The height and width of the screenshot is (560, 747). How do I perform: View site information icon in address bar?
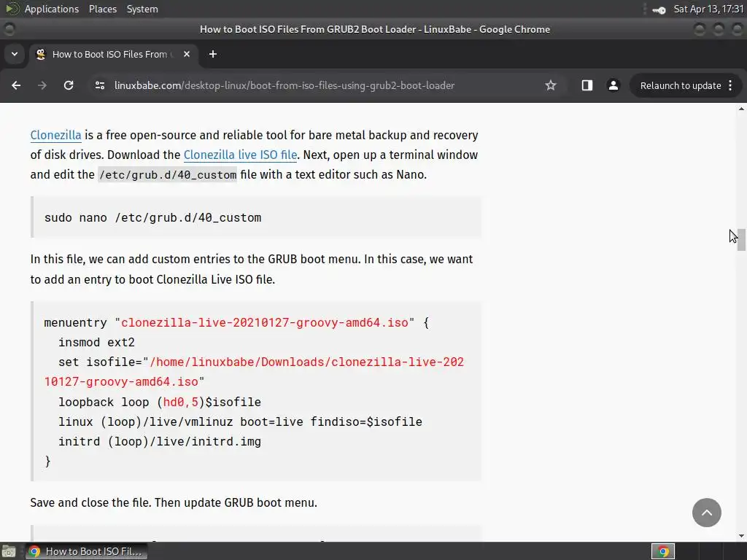(x=99, y=86)
